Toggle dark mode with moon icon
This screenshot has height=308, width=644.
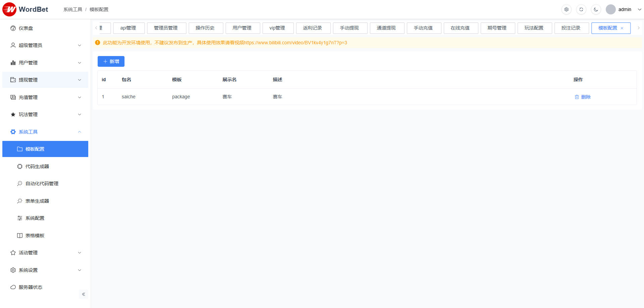click(596, 9)
